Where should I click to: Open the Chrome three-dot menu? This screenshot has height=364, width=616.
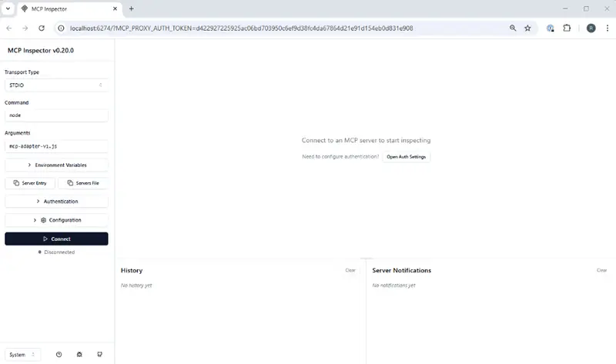pyautogui.click(x=608, y=28)
